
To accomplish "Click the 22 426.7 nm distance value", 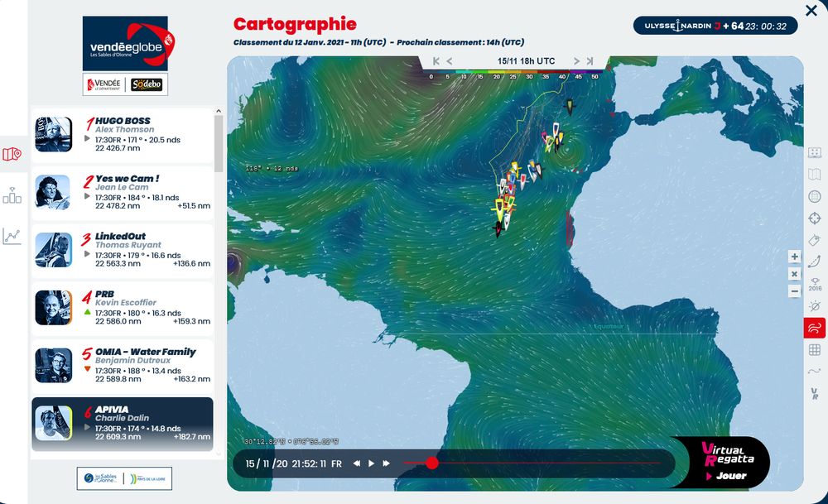I will click(118, 148).
